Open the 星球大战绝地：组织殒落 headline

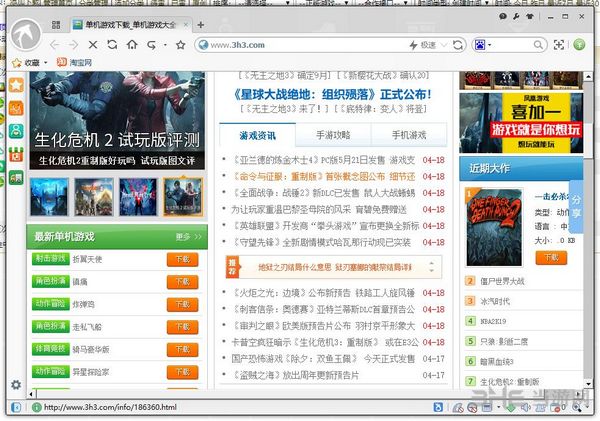coord(333,94)
